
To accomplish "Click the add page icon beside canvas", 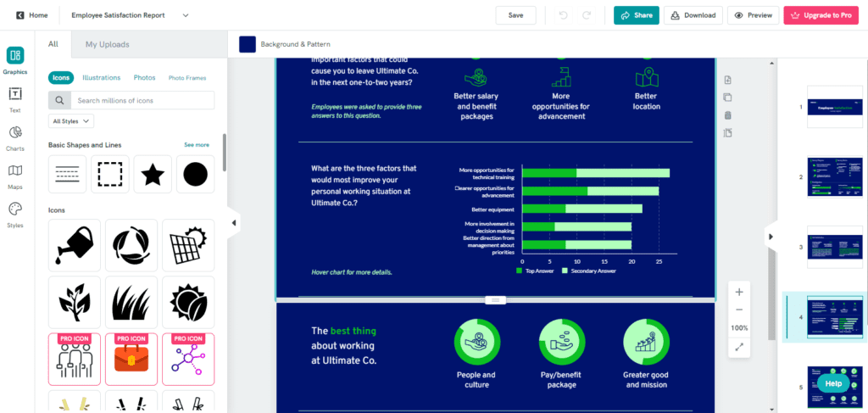I will (728, 81).
